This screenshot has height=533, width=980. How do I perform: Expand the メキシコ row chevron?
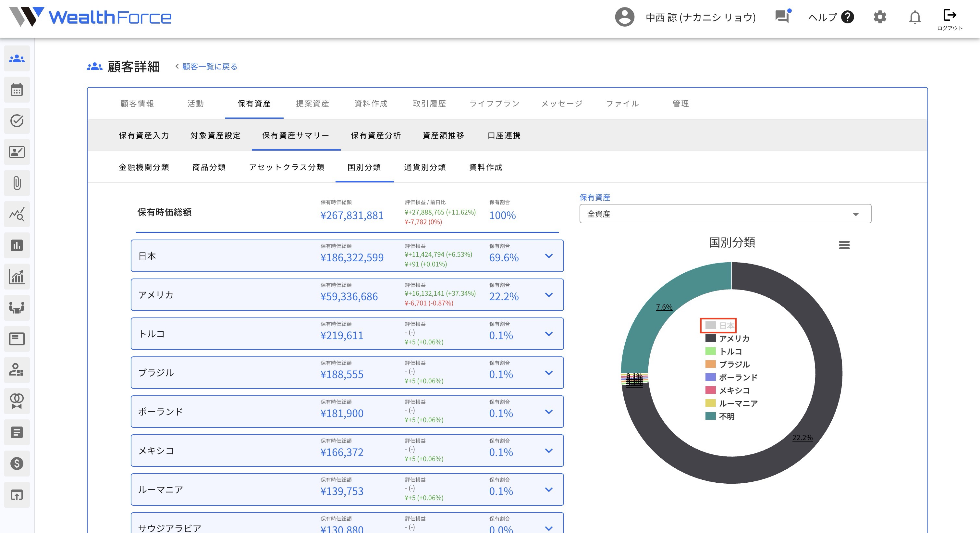coord(549,451)
